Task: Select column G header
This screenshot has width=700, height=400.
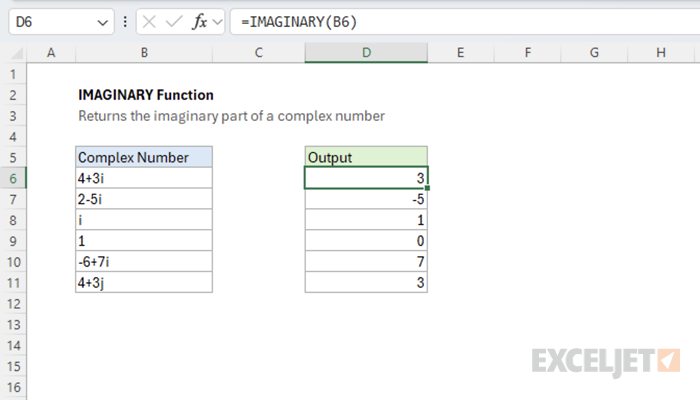Action: coord(594,53)
